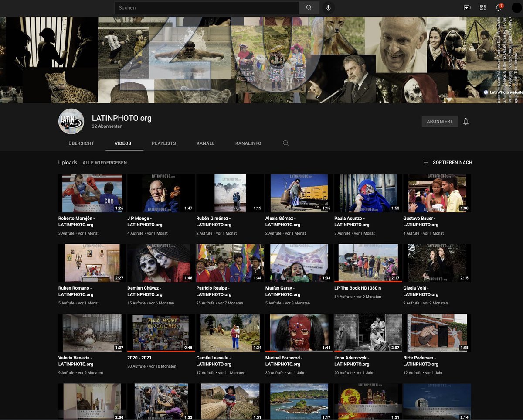Open the 2020 - 2021 video thumbnail
The image size is (523, 420).
[161, 333]
